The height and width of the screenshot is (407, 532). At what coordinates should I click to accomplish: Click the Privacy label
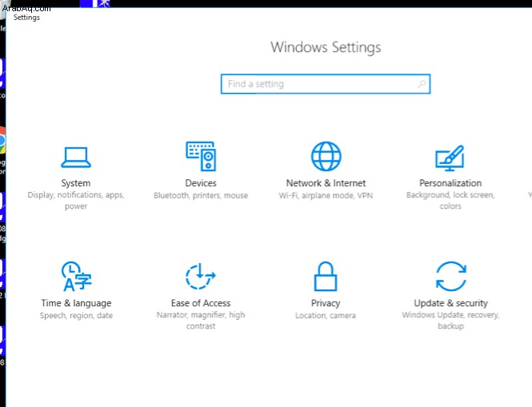coord(326,303)
